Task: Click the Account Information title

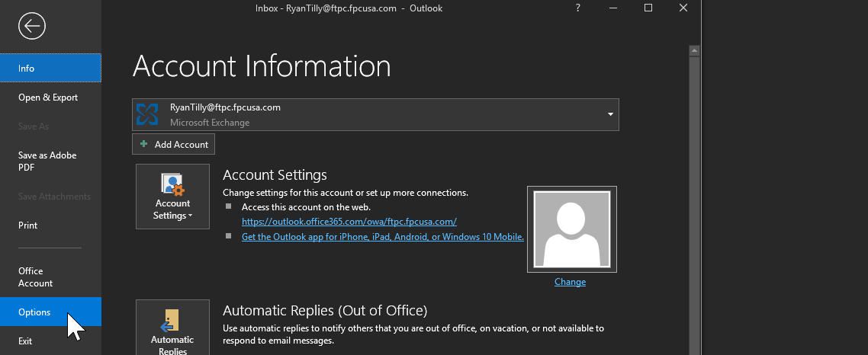Action: tap(262, 66)
